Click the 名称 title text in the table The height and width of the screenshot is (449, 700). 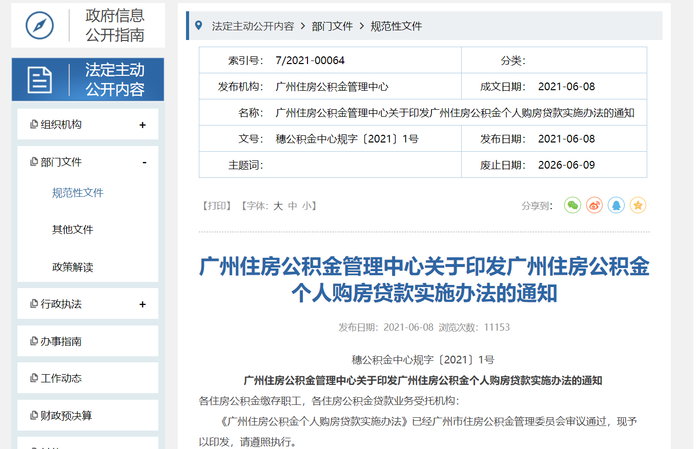click(x=455, y=113)
